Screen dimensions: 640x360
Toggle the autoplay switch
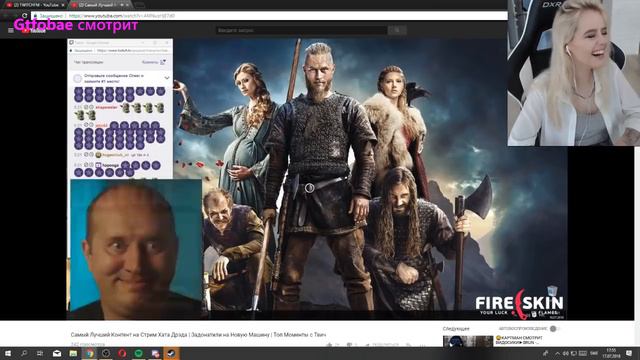pos(553,329)
